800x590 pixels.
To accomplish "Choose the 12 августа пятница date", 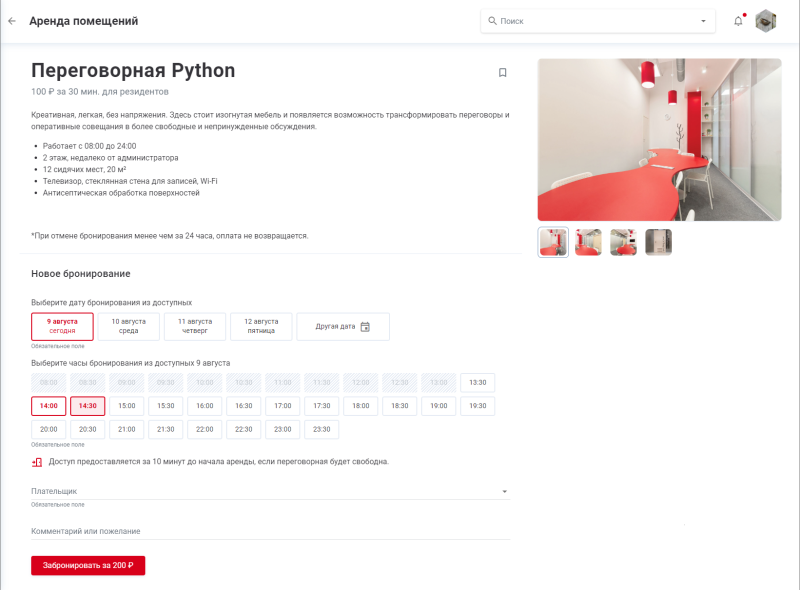I will click(x=261, y=325).
